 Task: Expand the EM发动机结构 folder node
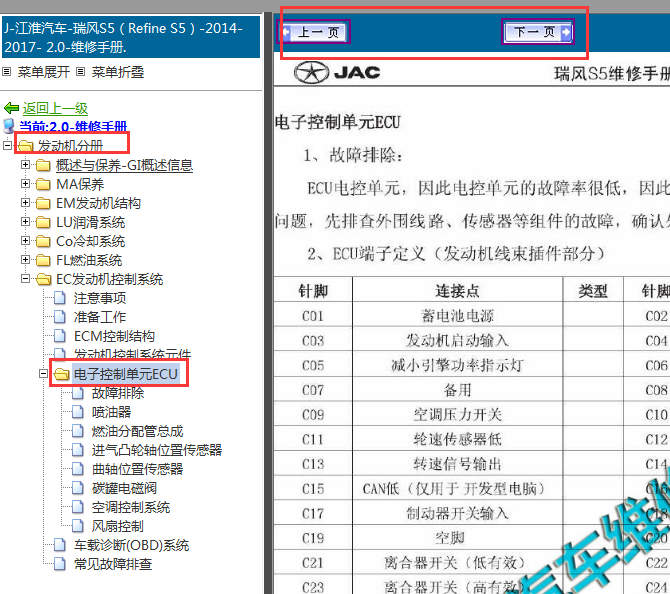[x=25, y=203]
